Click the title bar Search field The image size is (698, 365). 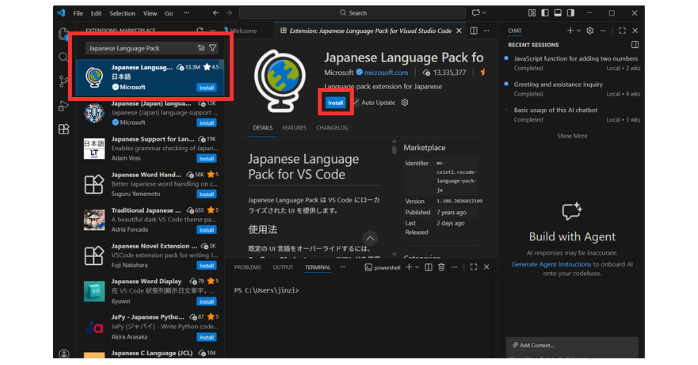pyautogui.click(x=353, y=13)
